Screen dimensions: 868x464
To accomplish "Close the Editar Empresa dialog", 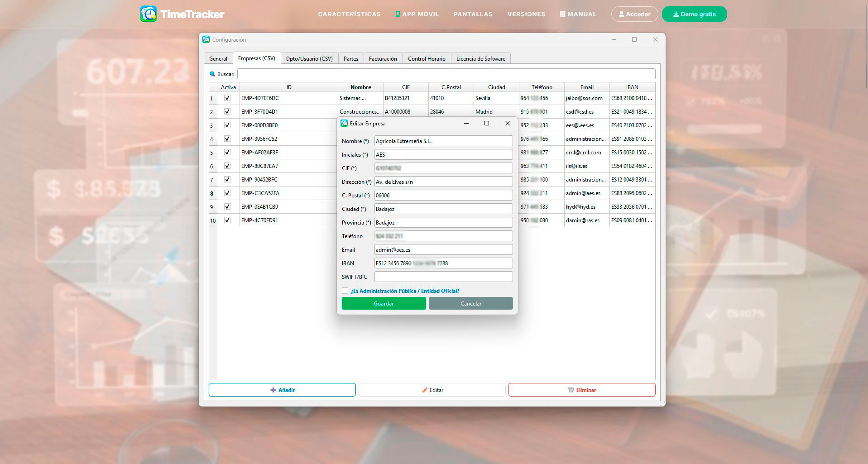I will 508,123.
